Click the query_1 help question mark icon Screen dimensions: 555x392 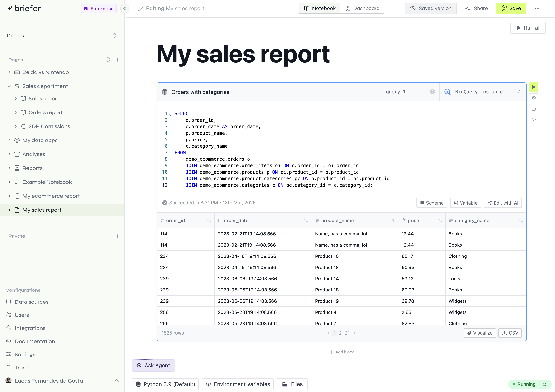point(432,92)
